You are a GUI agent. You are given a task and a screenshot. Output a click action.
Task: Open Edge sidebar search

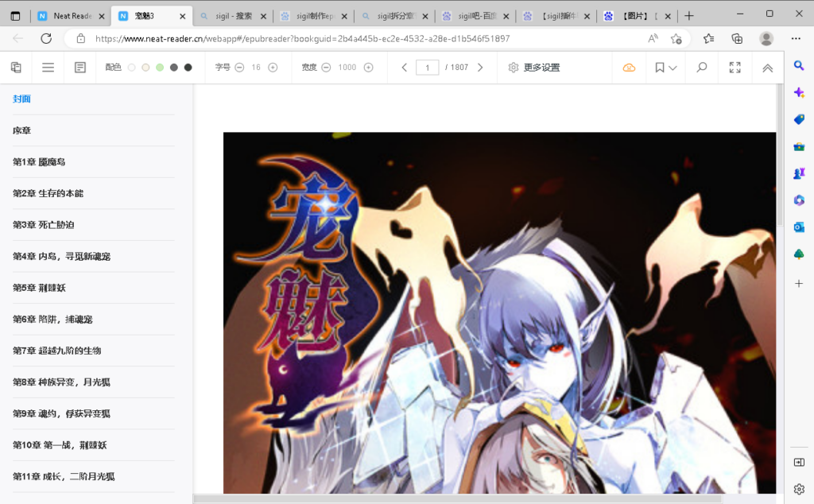pyautogui.click(x=799, y=65)
